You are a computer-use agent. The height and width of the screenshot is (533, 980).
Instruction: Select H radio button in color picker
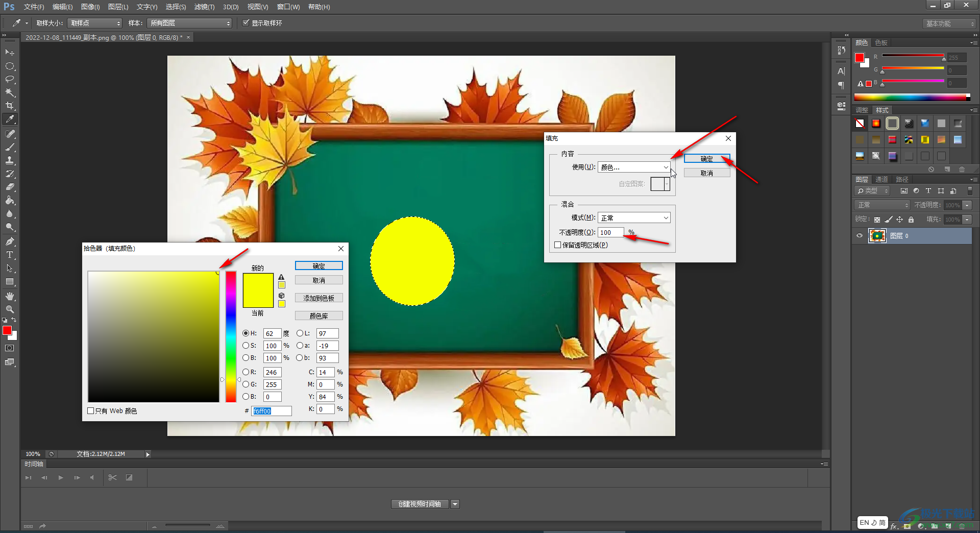(246, 333)
